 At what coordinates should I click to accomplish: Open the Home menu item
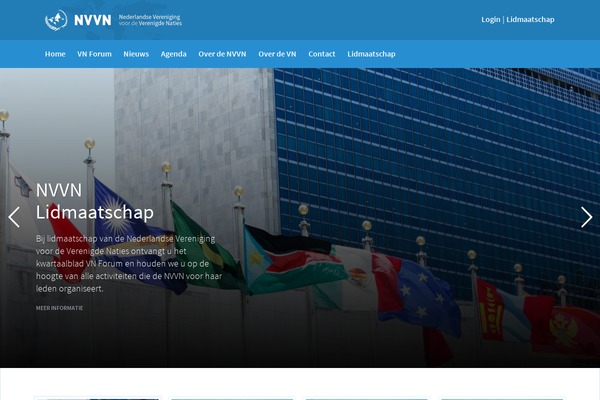click(x=55, y=54)
